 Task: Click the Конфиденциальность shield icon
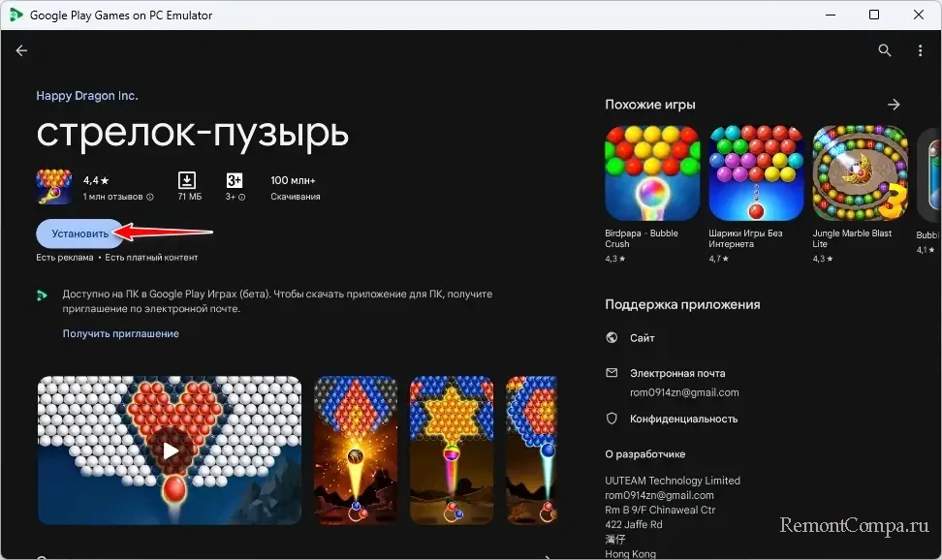612,419
